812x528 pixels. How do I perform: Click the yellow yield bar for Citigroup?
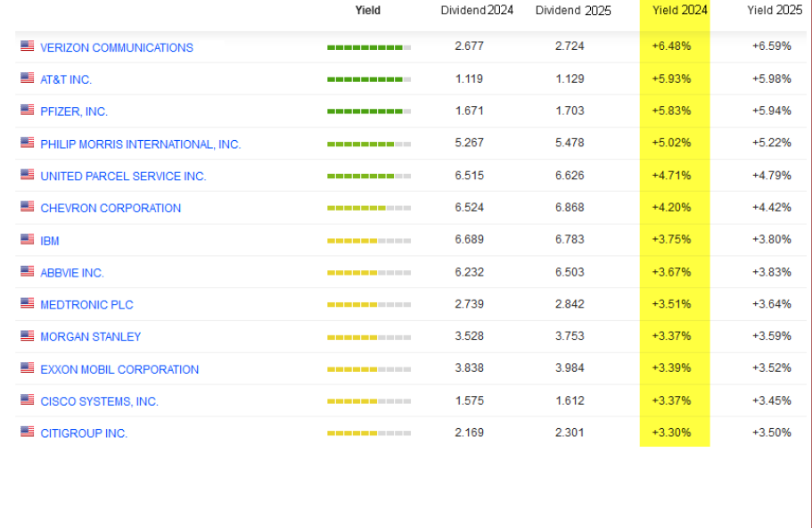(x=368, y=433)
